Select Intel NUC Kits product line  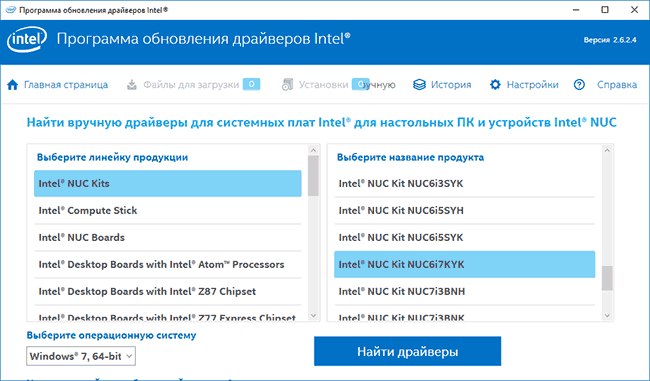pos(167,183)
